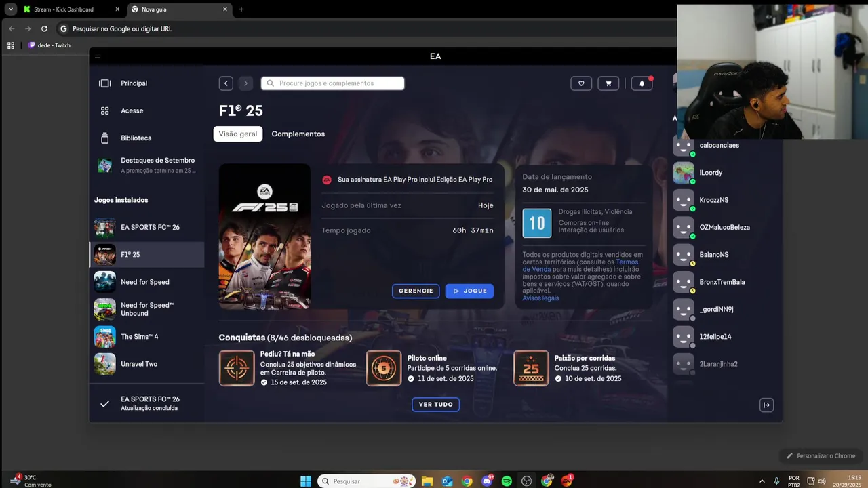Click EA SPORTS FC 26 update completed status

146,403
